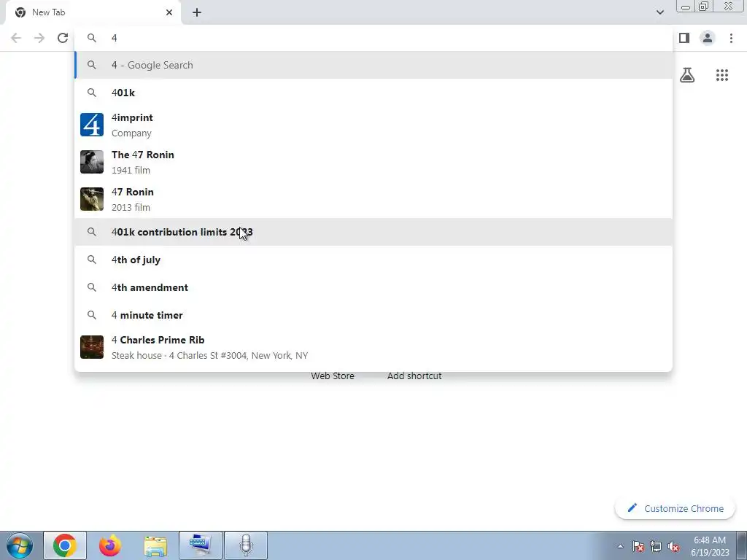747x560 pixels.
Task: Click the network tray icon
Action: click(x=656, y=546)
